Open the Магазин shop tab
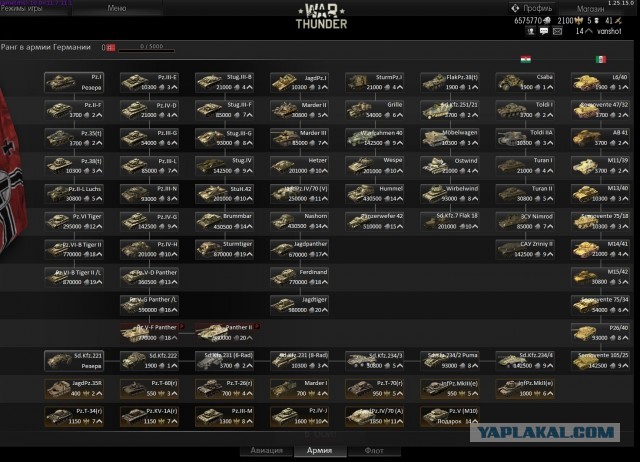 tap(590, 9)
